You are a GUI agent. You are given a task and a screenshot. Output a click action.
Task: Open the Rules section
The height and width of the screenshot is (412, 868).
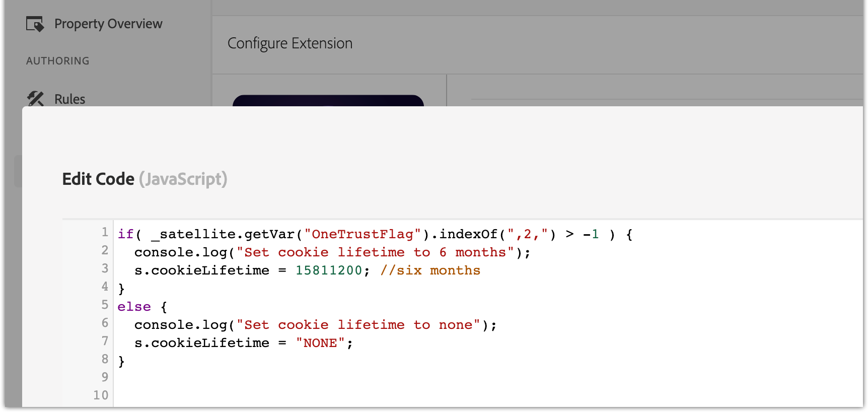(69, 99)
